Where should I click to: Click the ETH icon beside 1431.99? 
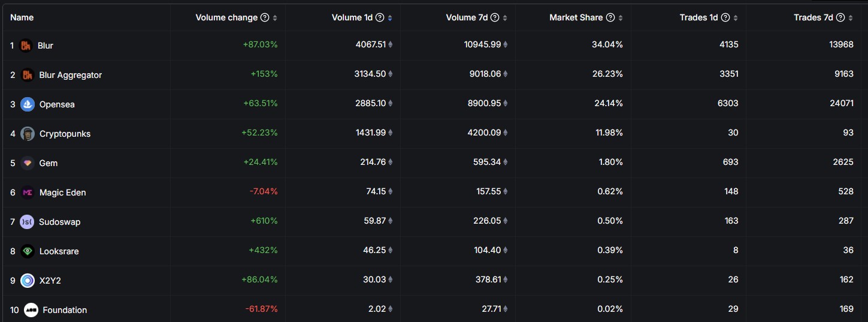pos(391,133)
